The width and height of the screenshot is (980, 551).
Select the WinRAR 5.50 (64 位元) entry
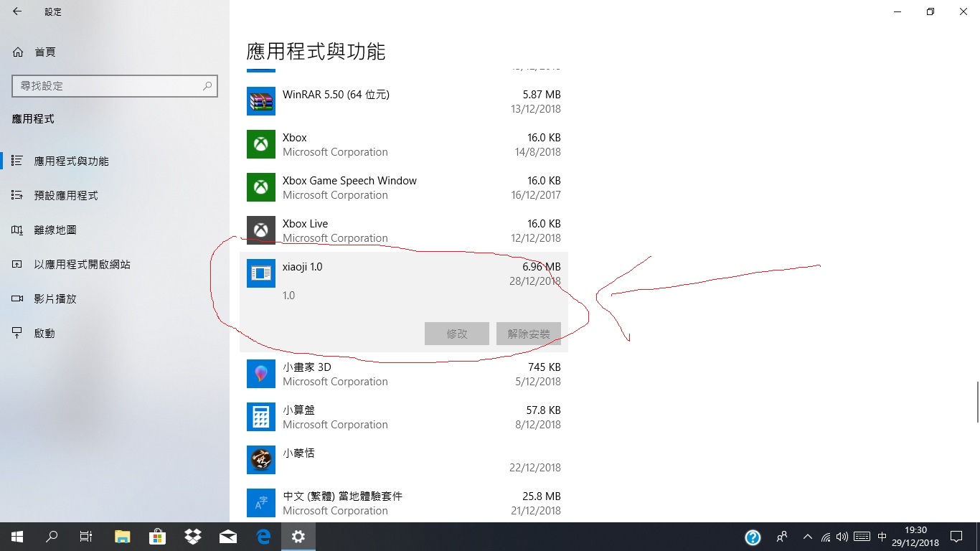point(404,101)
